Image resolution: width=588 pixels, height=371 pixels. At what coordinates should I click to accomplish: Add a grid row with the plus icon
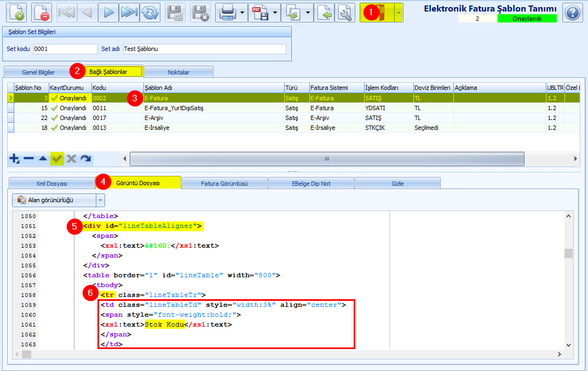pyautogui.click(x=14, y=158)
